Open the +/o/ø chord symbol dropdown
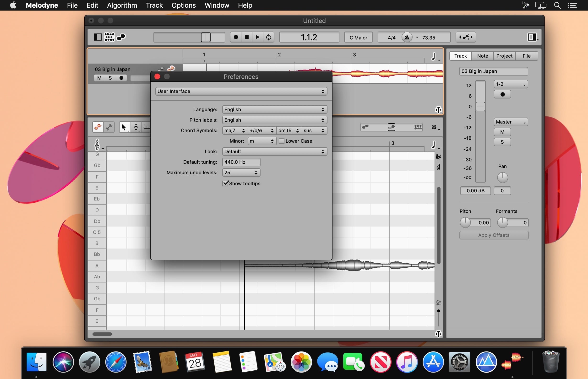The height and width of the screenshot is (379, 588). [262, 131]
